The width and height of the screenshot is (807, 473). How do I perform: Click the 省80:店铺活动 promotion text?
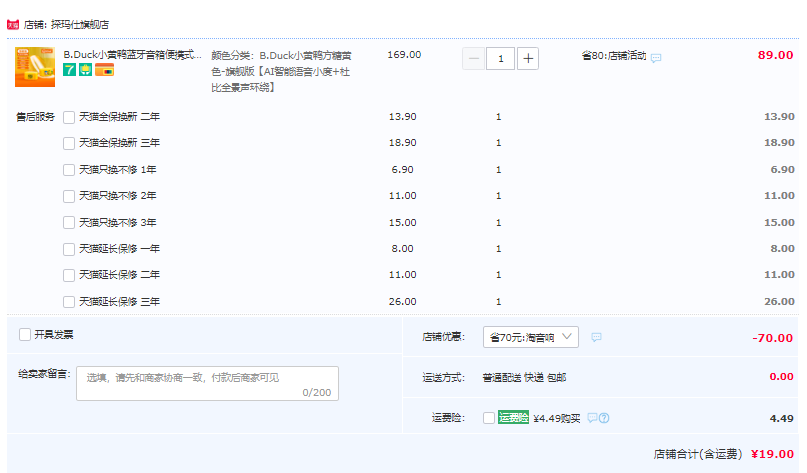coord(614,56)
